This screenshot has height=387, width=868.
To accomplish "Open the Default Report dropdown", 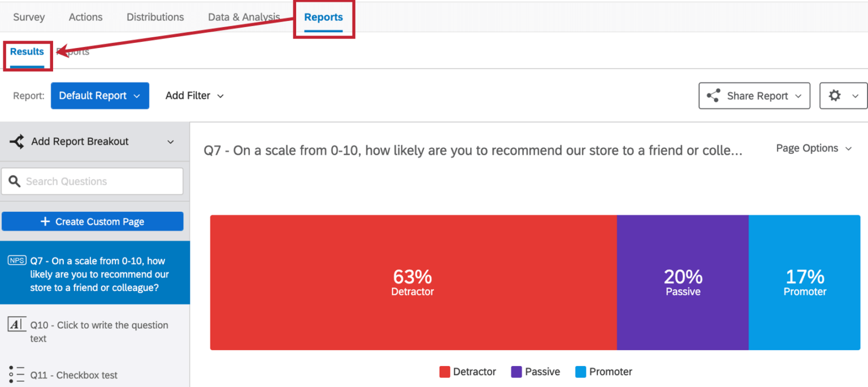I will coord(99,95).
